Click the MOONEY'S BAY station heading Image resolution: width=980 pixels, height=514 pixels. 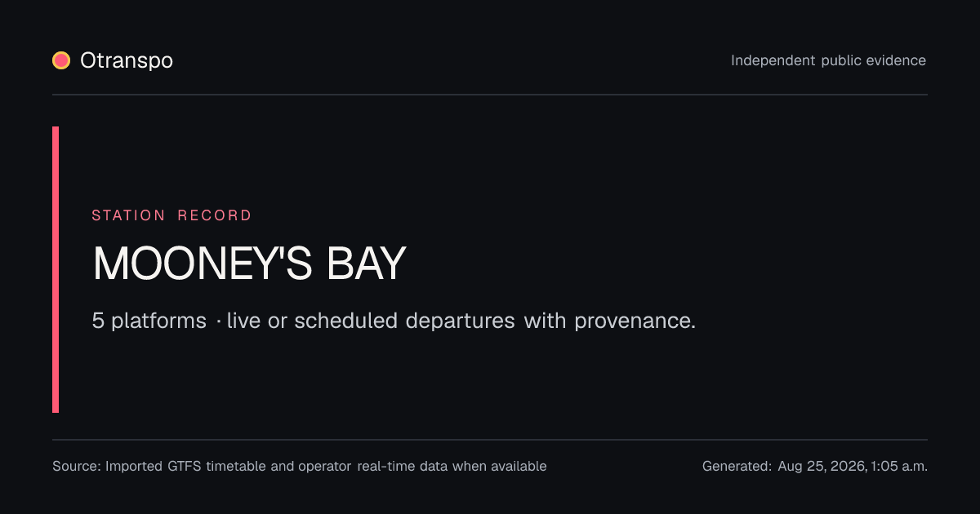point(249,264)
